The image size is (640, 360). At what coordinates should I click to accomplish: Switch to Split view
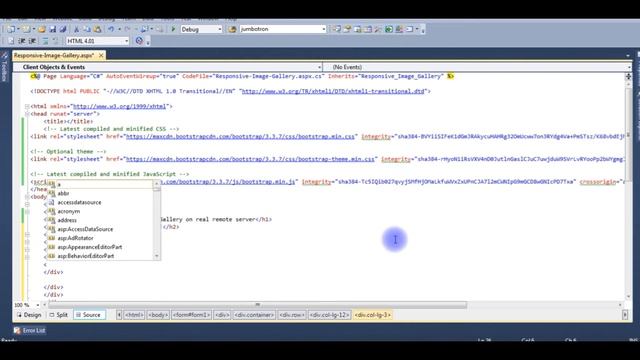(x=58, y=315)
